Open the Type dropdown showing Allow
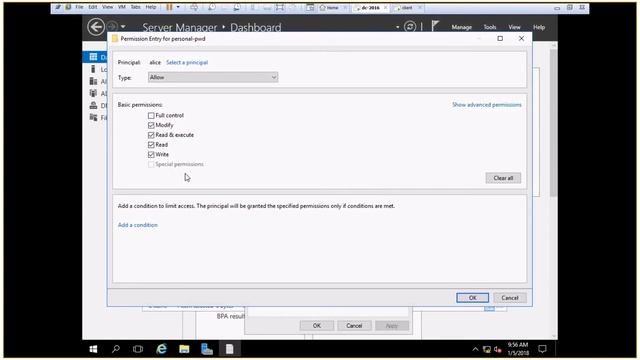This screenshot has width=640, height=360. [213, 77]
